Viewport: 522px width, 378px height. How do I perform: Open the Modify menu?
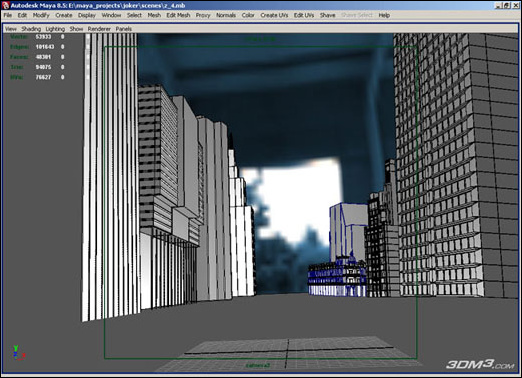[x=41, y=15]
